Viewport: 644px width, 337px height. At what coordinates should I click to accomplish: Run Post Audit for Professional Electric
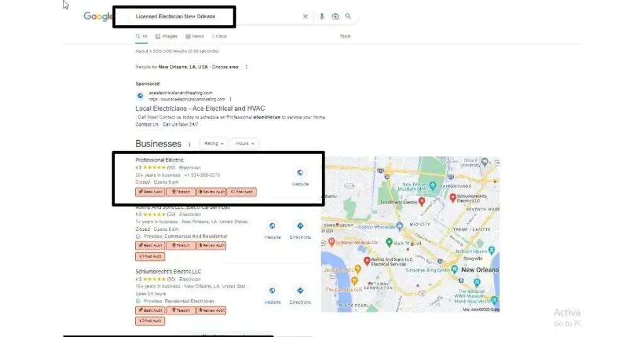coord(241,192)
